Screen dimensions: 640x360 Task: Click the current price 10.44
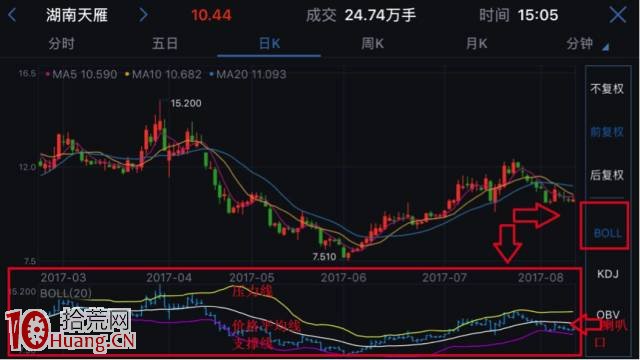211,16
